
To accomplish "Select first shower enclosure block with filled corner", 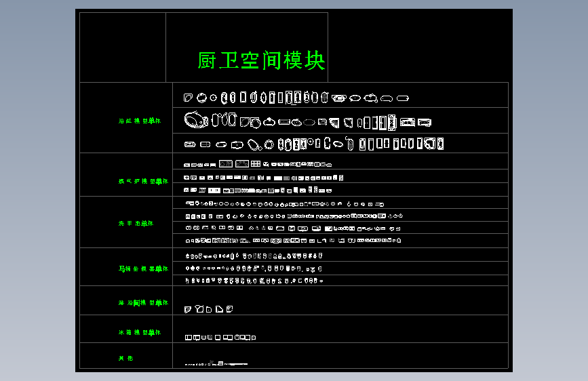I will pyautogui.click(x=188, y=309).
